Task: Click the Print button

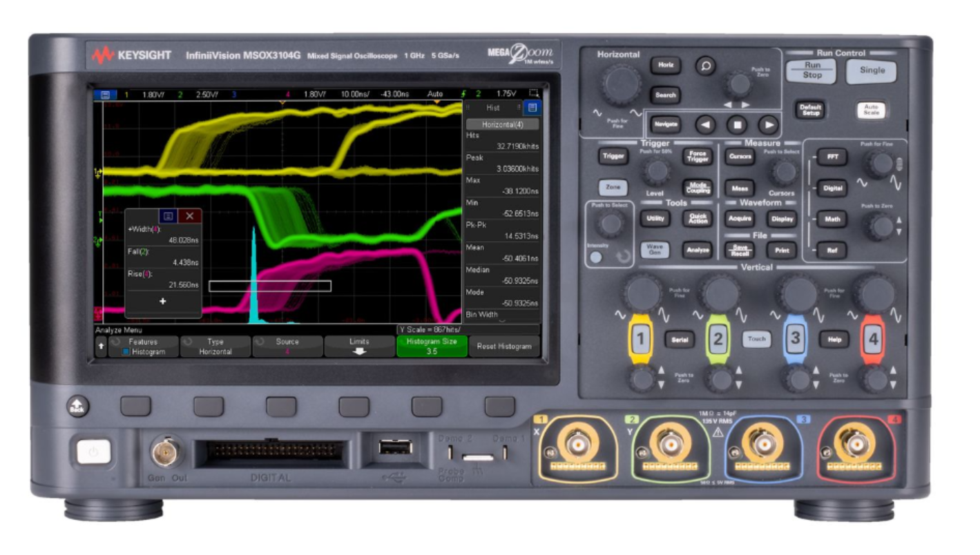Action: pyautogui.click(x=782, y=250)
